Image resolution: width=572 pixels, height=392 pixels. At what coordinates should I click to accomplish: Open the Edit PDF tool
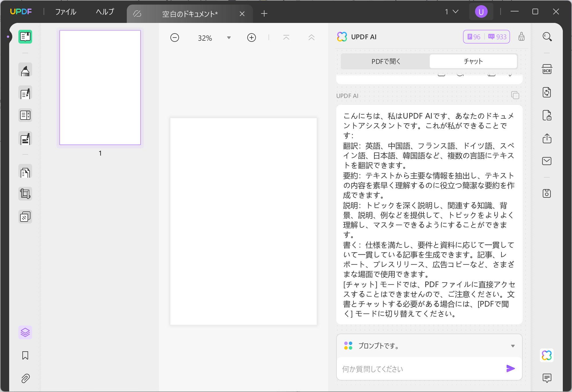[x=25, y=93]
